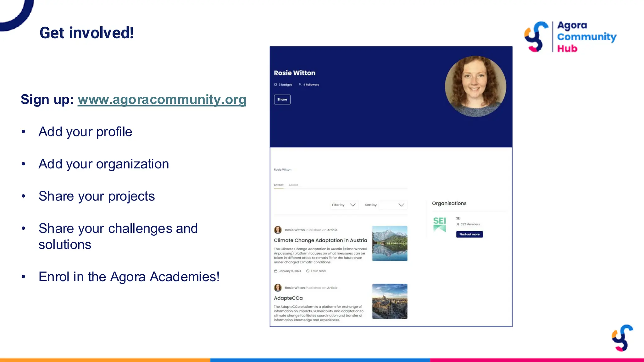Click the 'Add your profile' bullet
Image resolution: width=644 pixels, height=362 pixels.
coord(85,132)
